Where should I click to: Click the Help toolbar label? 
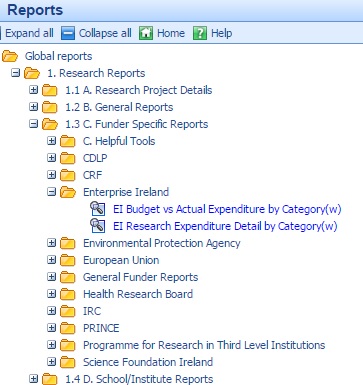tap(222, 33)
